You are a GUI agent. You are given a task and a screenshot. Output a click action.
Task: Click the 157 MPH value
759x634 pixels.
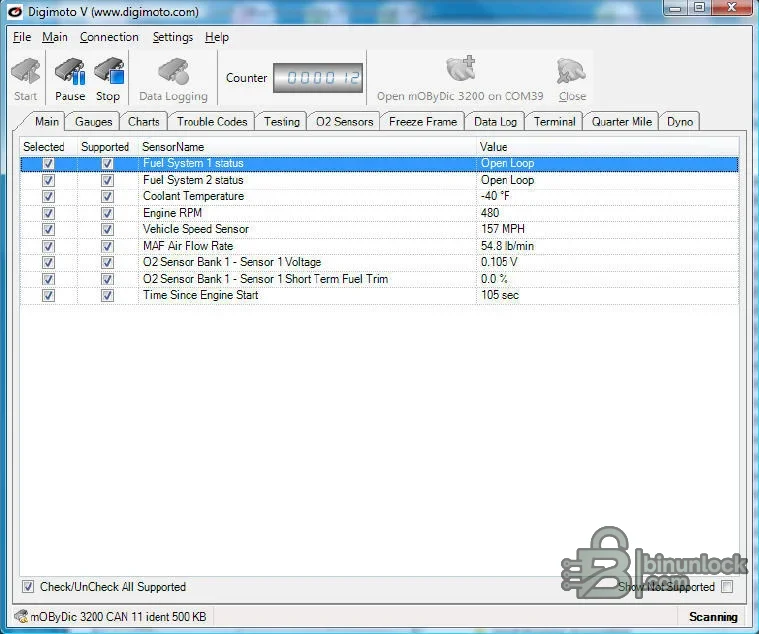tap(502, 229)
